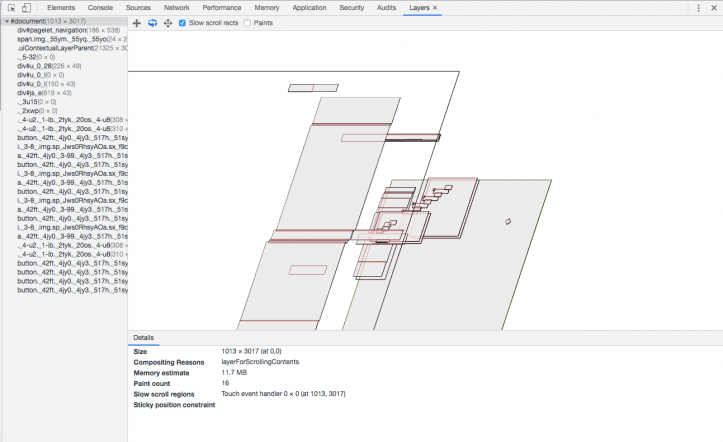
Task: Select the Details tab in bottom pane
Action: tap(144, 338)
